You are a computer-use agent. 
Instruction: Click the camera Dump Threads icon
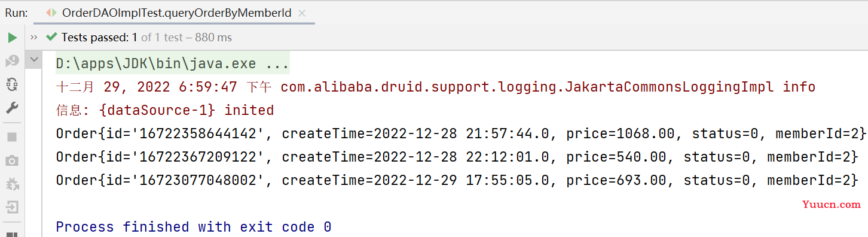12,160
